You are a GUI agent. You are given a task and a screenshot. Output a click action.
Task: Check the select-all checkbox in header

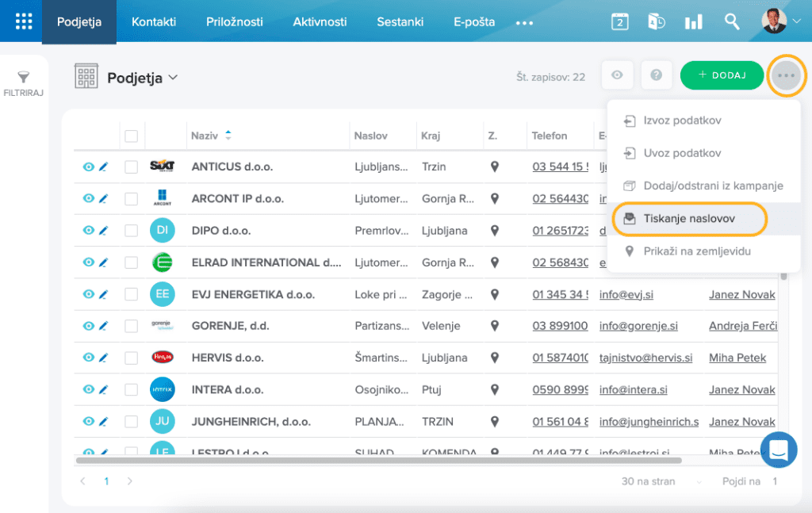tap(132, 136)
